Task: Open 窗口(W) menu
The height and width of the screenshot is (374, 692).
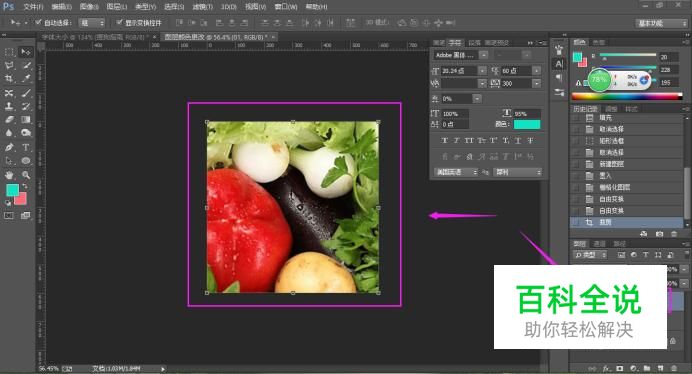Action: pyautogui.click(x=286, y=7)
